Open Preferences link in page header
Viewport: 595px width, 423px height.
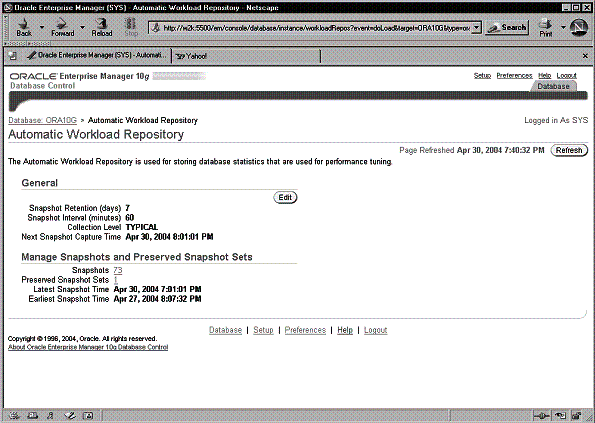click(514, 75)
